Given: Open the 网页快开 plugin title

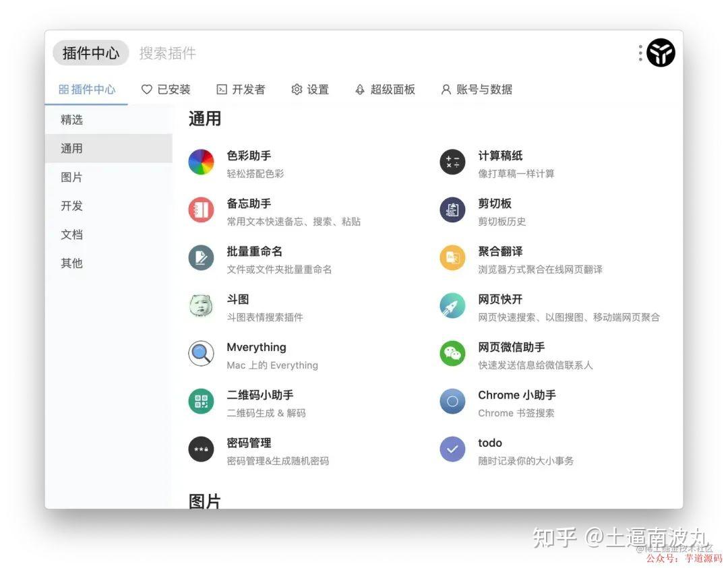Looking at the screenshot, I should pyautogui.click(x=500, y=299).
